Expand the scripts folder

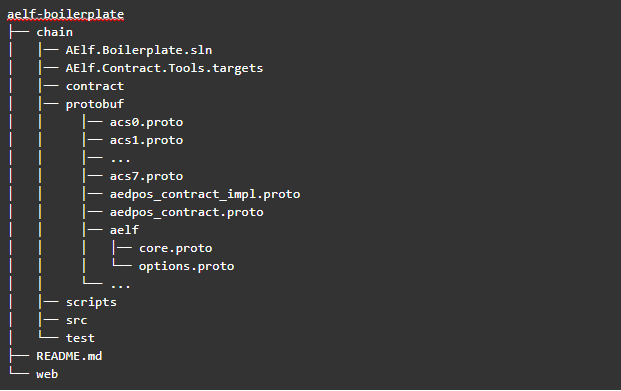91,302
